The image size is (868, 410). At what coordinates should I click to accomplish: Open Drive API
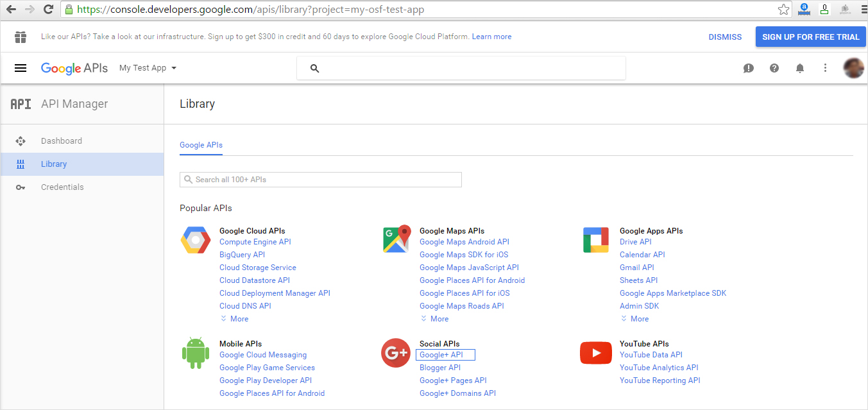coord(636,242)
